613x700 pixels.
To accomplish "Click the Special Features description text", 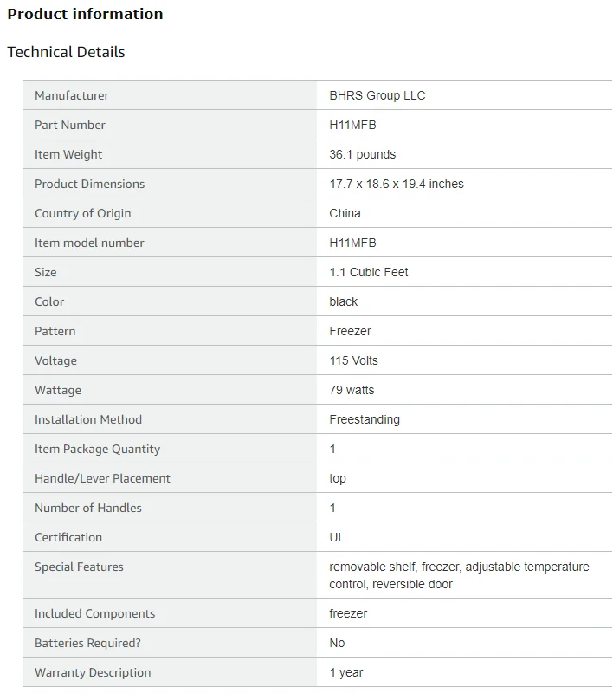I will tap(459, 575).
